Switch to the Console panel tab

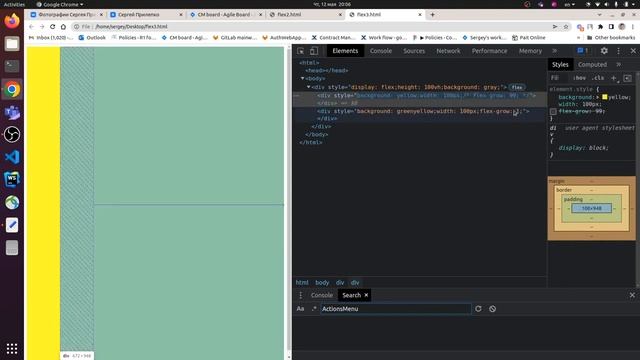[381, 51]
